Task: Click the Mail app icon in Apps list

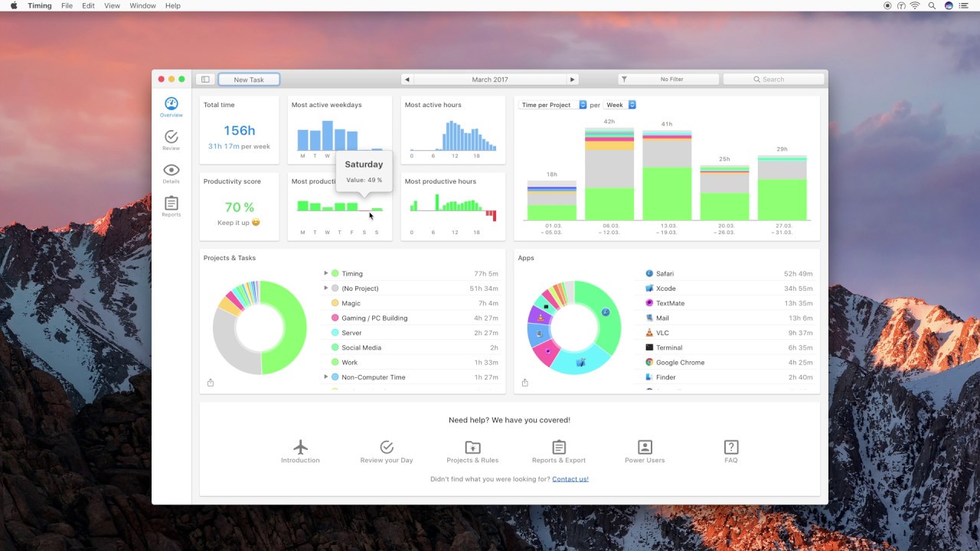Action: [649, 318]
